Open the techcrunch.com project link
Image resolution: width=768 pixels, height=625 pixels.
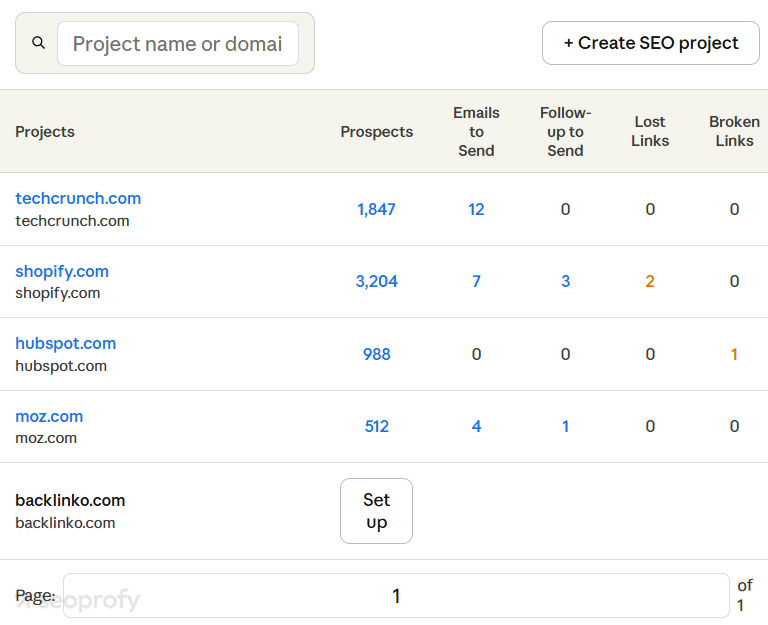click(x=78, y=198)
